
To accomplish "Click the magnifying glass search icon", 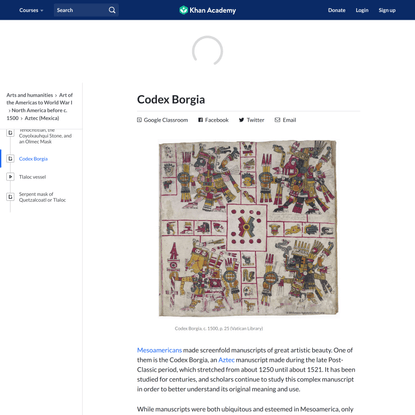I will 112,10.
